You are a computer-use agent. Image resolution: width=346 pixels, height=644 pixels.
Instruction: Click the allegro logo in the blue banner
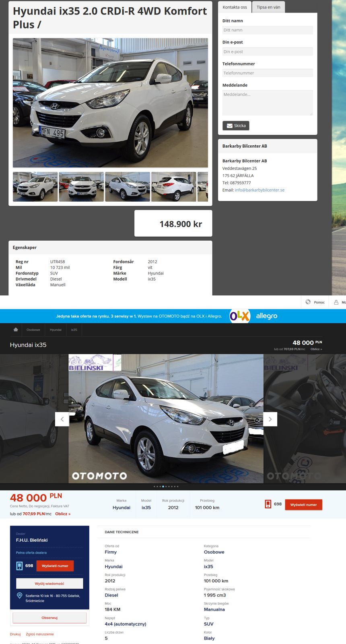(267, 316)
